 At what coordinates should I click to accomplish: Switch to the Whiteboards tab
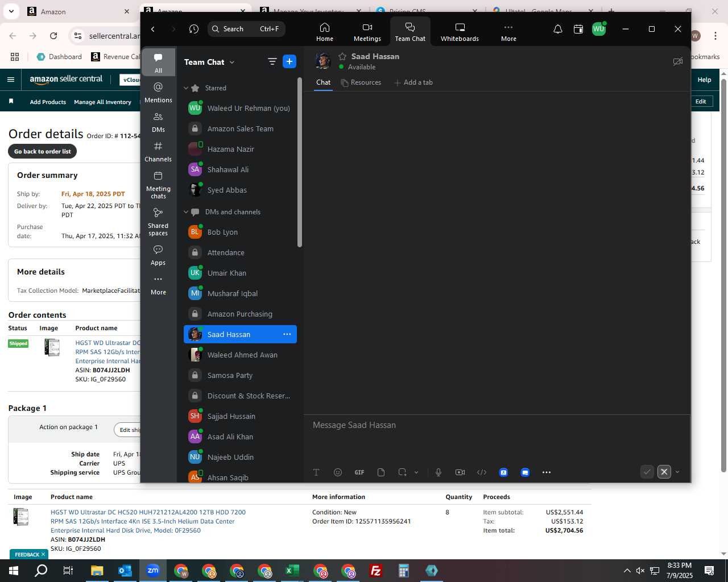point(460,32)
